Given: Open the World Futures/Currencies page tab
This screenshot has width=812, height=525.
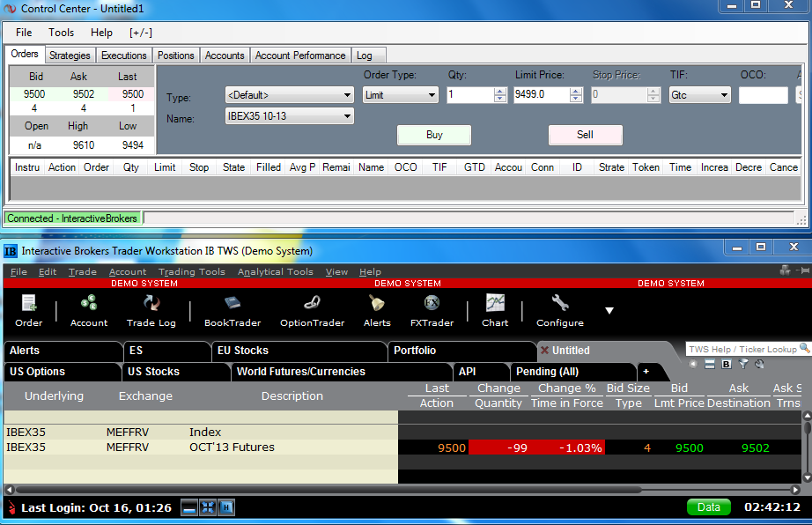Looking at the screenshot, I should [341, 372].
